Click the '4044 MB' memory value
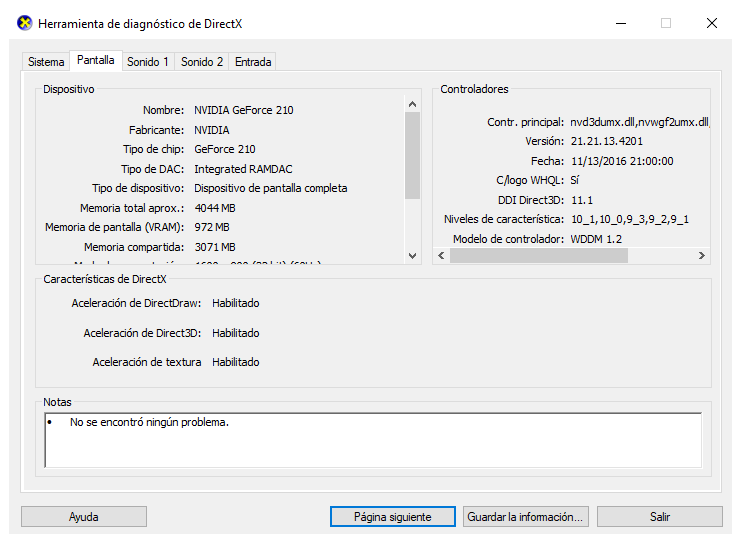750x534 pixels. [215, 208]
